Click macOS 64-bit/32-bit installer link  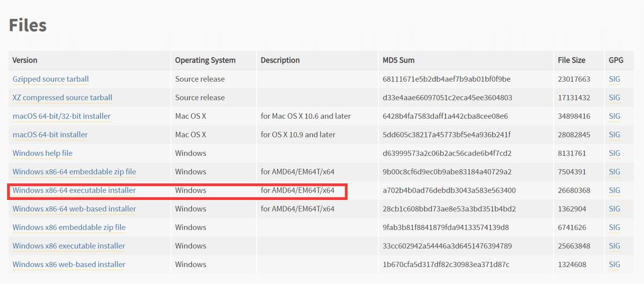tap(61, 116)
